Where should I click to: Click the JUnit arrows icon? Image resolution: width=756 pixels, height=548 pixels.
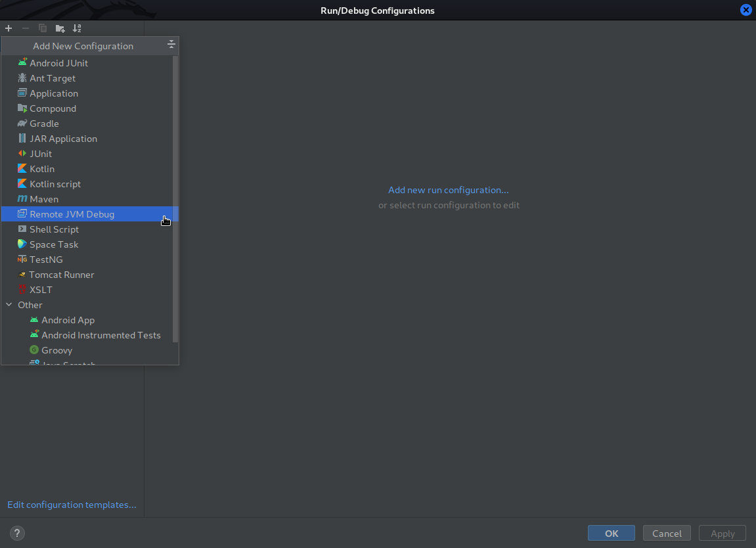pos(22,153)
